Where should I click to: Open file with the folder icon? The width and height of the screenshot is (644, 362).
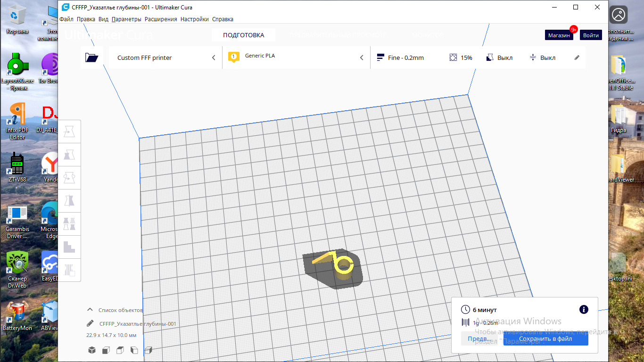click(x=91, y=58)
